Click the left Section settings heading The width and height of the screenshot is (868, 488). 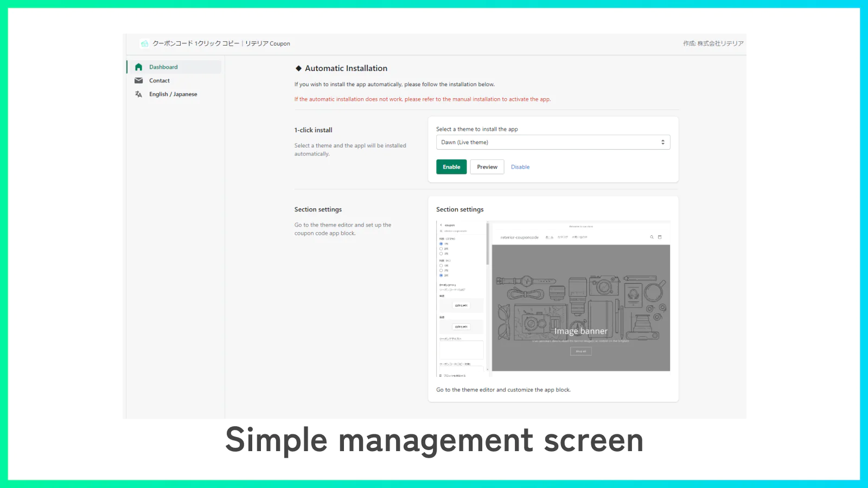point(318,209)
